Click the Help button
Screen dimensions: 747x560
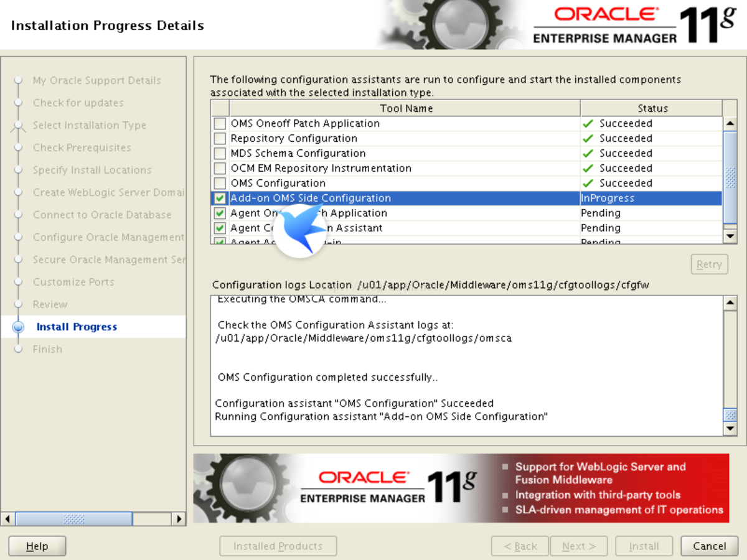pos(37,546)
